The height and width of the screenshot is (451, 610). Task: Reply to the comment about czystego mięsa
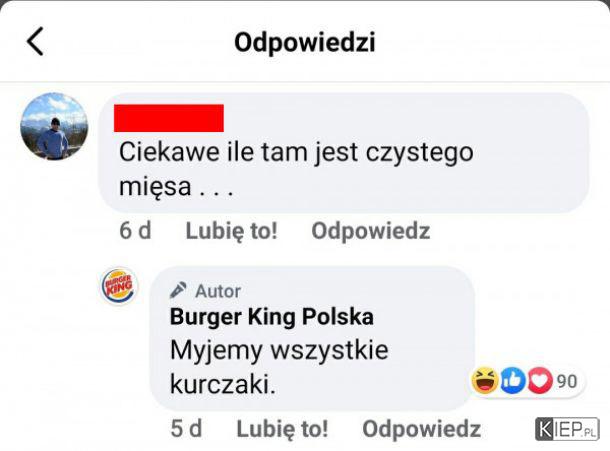click(x=371, y=231)
